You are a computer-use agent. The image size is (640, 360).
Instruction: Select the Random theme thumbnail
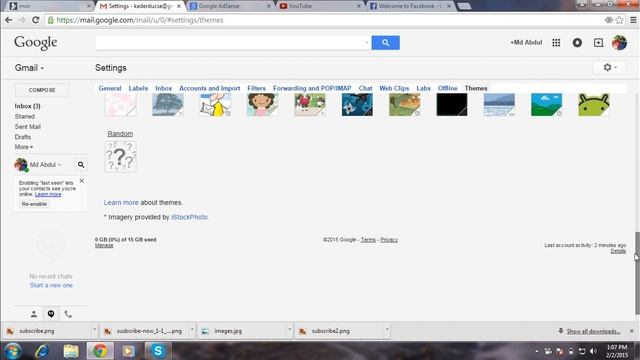pos(120,157)
